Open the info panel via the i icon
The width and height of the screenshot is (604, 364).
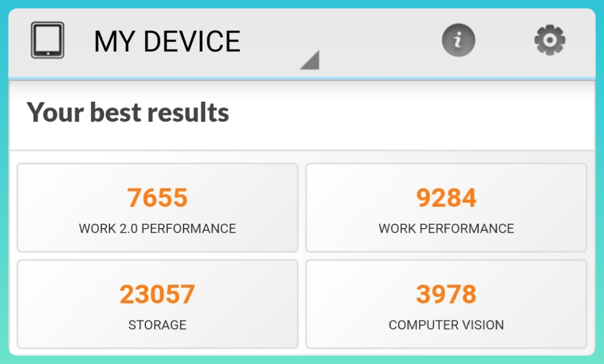coord(458,40)
